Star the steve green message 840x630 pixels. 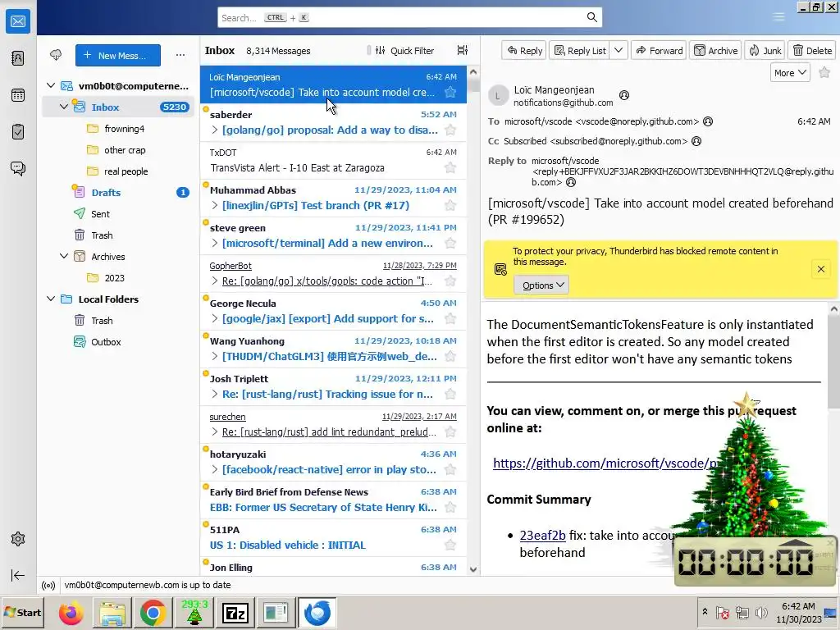coord(450,243)
